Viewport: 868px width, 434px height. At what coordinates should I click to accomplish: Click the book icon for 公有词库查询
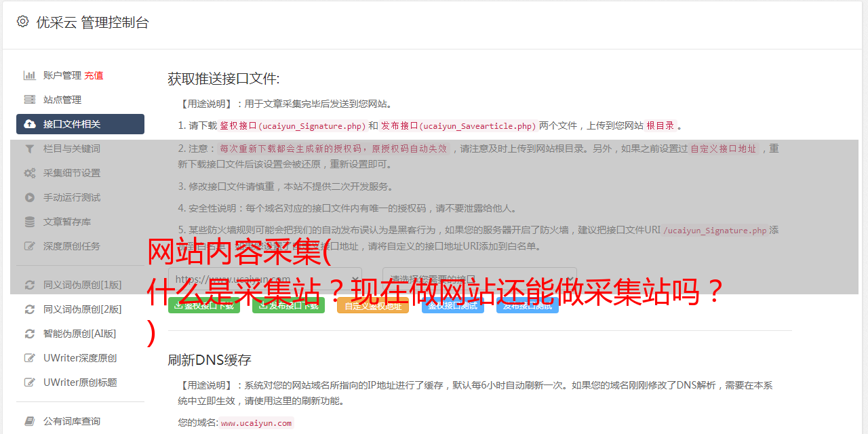(x=30, y=421)
